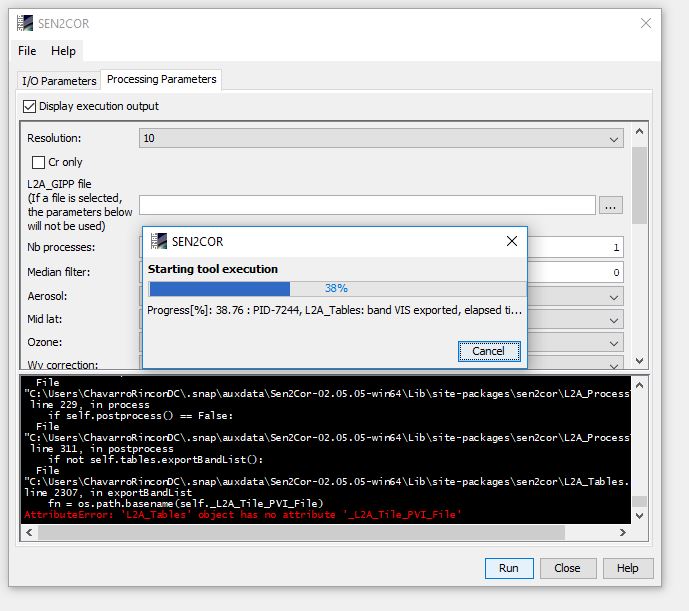
Task: Click the parameters panel scrollbar thumb
Action: [x=639, y=185]
